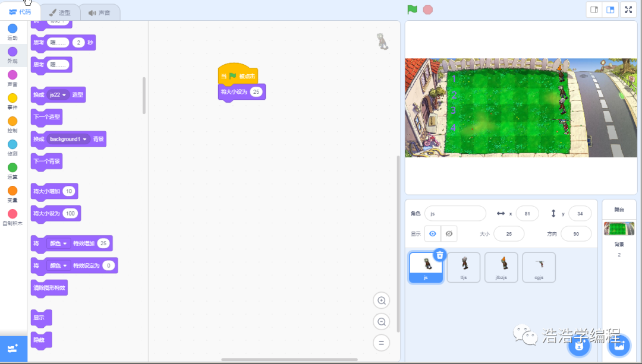Click the sprite name field js

point(455,214)
